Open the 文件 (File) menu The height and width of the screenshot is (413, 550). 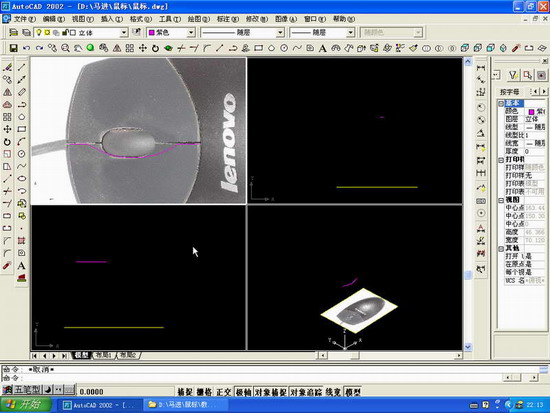[25, 19]
